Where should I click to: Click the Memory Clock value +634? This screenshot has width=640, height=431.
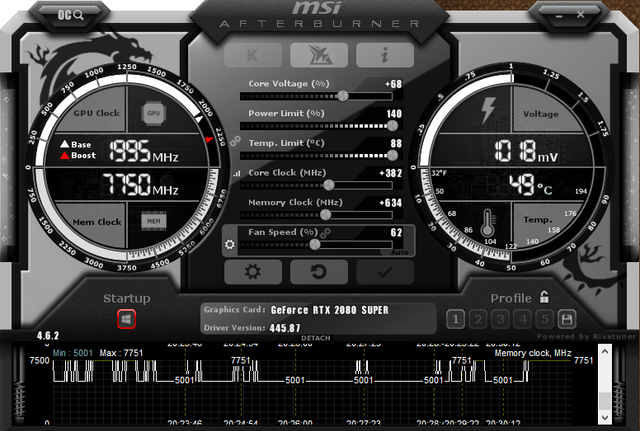coord(391,203)
